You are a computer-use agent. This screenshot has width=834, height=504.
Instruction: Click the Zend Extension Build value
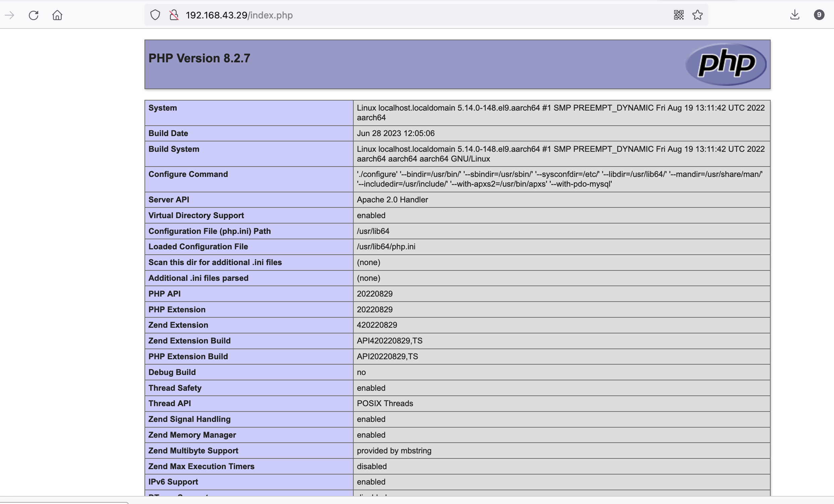click(389, 341)
